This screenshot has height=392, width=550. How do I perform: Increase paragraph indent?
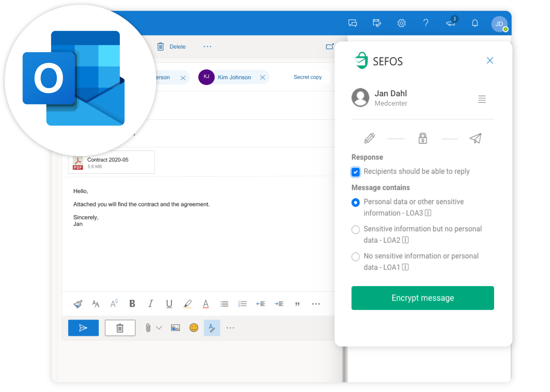[x=279, y=304]
